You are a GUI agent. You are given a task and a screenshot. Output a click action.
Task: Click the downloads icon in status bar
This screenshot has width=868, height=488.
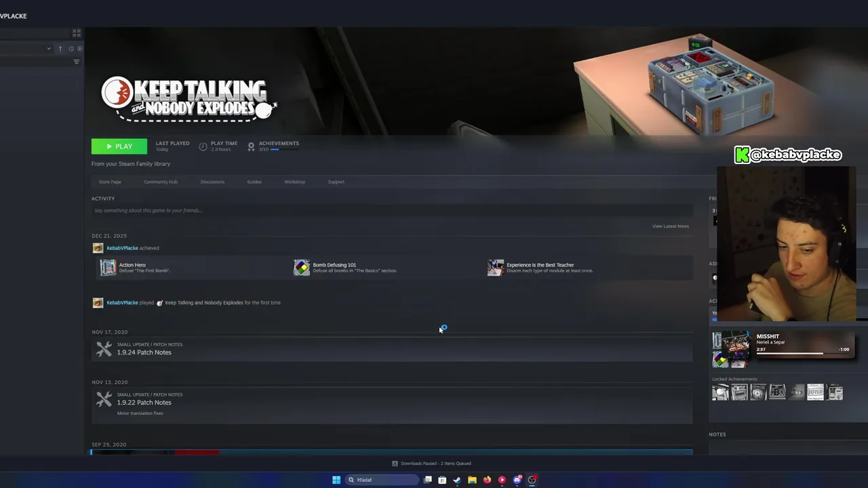[395, 464]
